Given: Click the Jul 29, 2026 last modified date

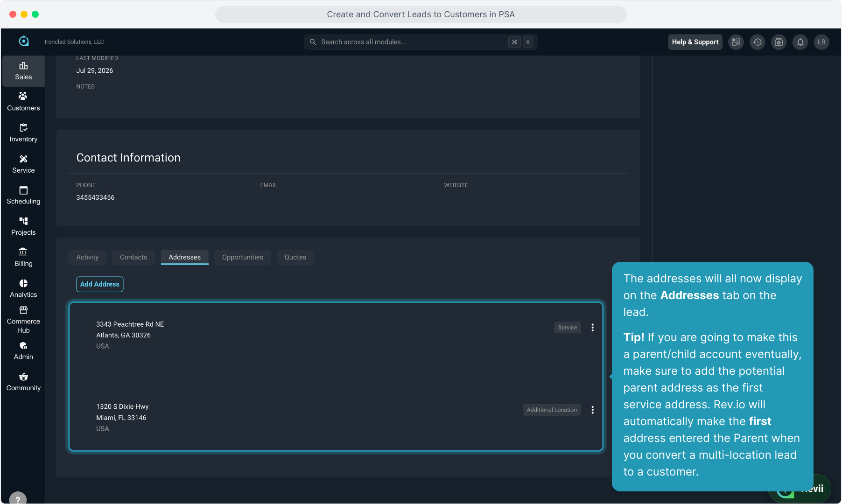Looking at the screenshot, I should coord(95,70).
